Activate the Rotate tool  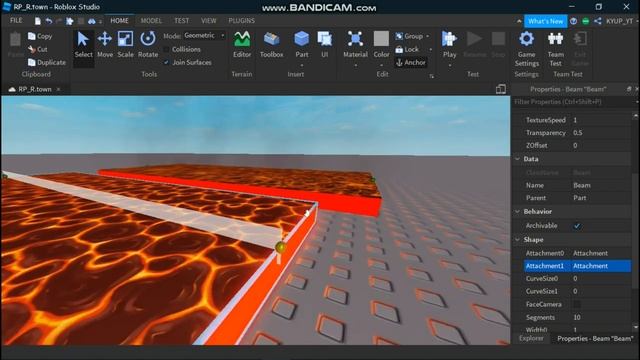[148, 44]
